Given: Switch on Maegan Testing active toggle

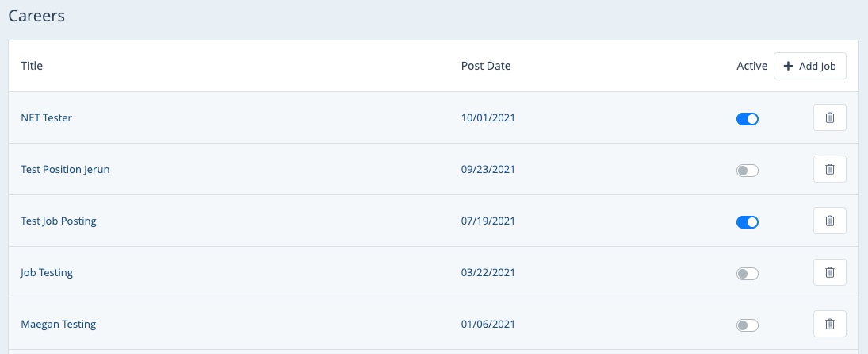Looking at the screenshot, I should (x=748, y=325).
